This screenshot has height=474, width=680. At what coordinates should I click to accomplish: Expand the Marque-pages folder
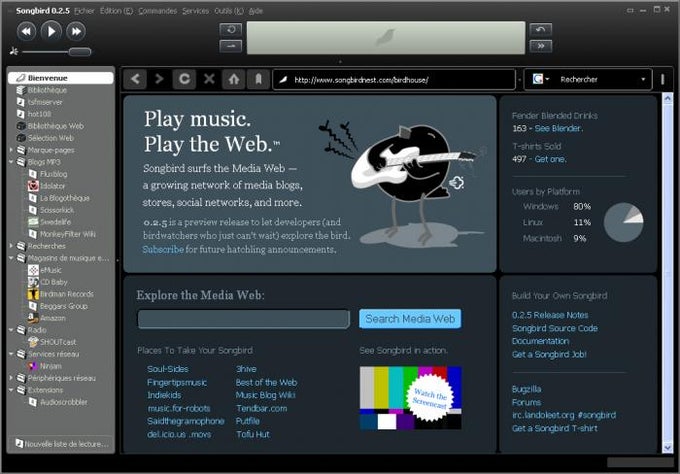click(11, 150)
